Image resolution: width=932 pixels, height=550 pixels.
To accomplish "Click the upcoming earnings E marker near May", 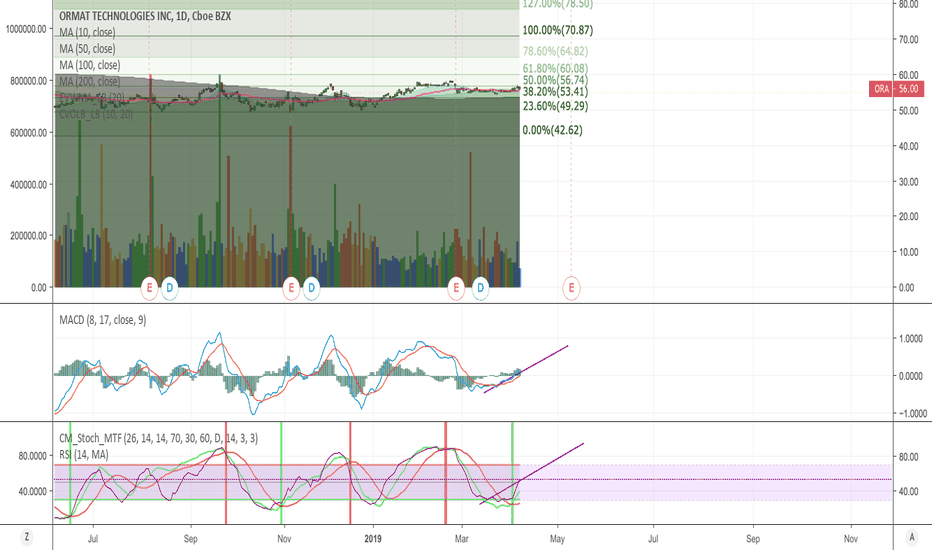I will point(571,288).
